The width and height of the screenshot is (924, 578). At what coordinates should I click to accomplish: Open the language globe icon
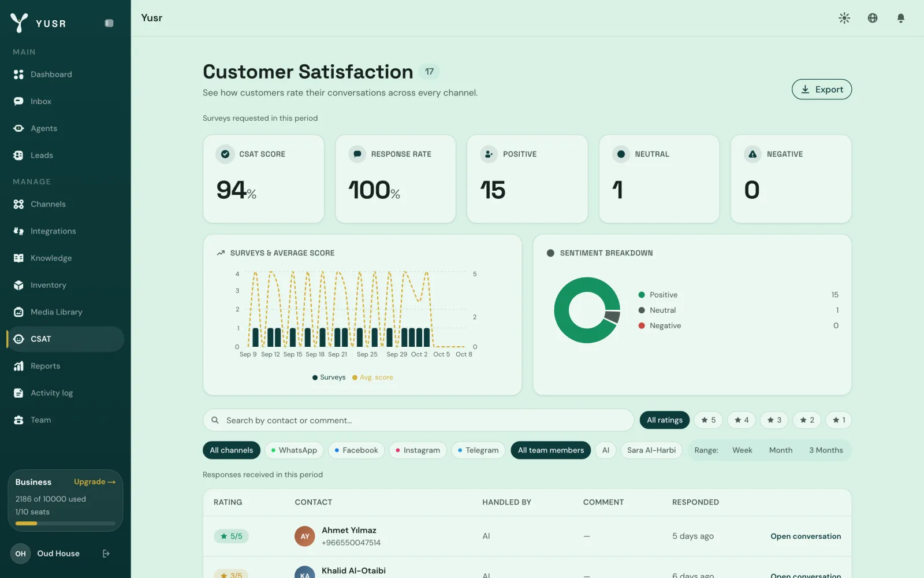click(x=873, y=18)
